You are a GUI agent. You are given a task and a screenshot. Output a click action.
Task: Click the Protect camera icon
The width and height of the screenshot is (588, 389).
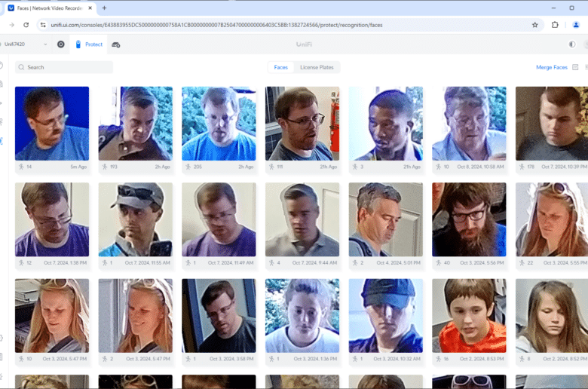78,44
